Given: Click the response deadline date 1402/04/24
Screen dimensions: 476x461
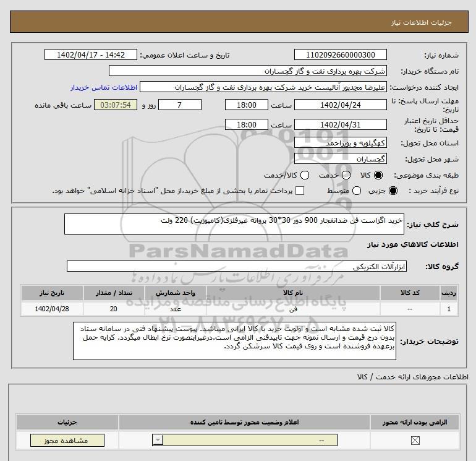Looking at the screenshot, I should click(x=340, y=105).
